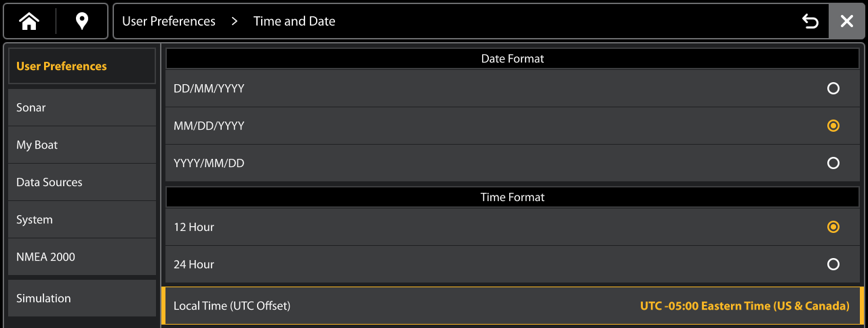Switch to 24 Hour time format

click(x=833, y=264)
